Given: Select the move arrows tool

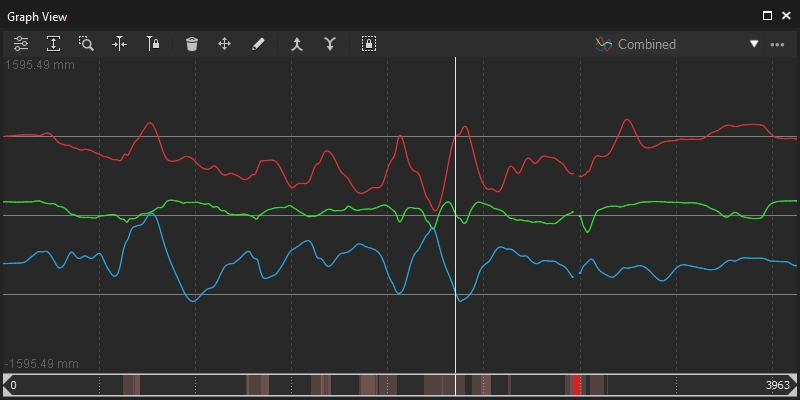Looking at the screenshot, I should (224, 44).
